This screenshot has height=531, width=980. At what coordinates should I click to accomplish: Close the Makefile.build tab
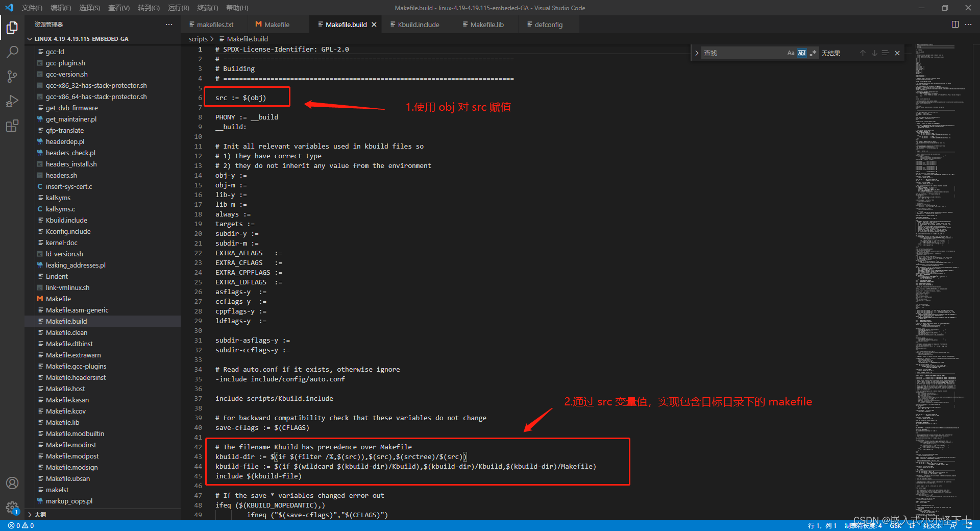tap(374, 25)
